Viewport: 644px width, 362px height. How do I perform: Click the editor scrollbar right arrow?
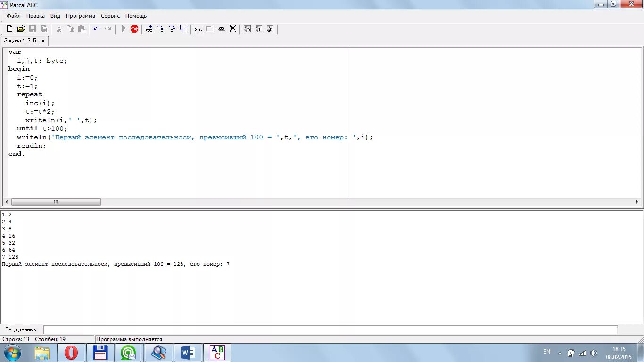637,202
